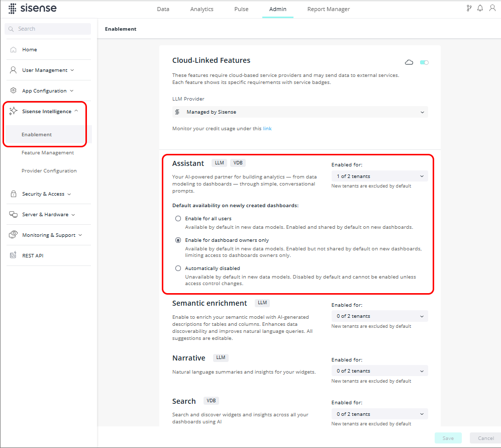
Task: Click the Monitoring & Support eye icon
Action: [13, 235]
